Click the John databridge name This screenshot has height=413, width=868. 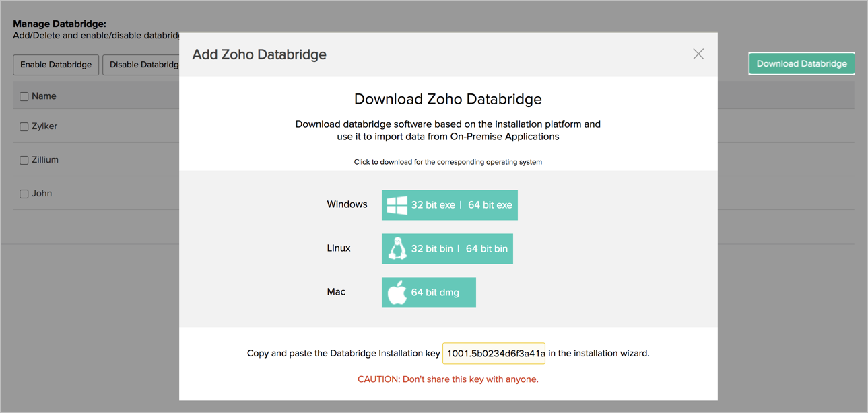click(42, 194)
